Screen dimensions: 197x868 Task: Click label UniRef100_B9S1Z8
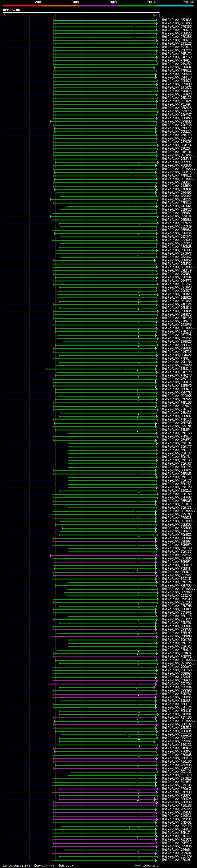pos(177,43)
